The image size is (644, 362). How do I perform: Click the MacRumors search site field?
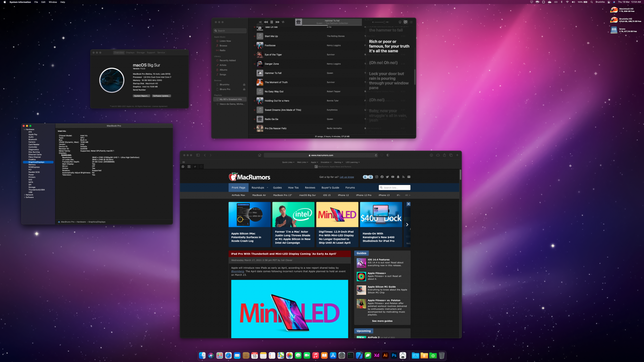tap(395, 188)
